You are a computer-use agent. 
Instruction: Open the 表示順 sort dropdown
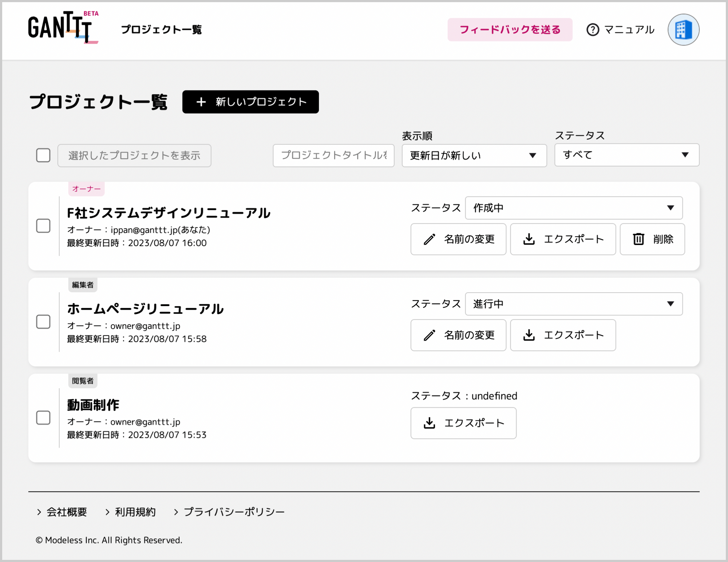(474, 155)
